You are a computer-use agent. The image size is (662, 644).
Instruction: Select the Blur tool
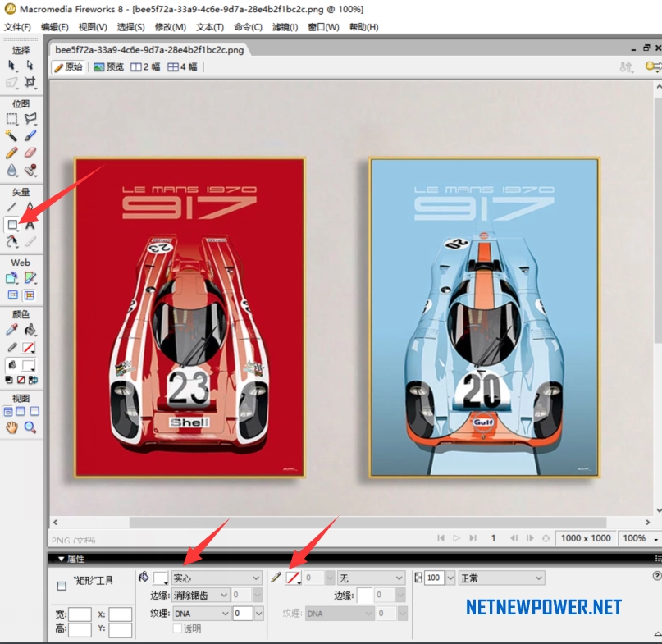click(11, 170)
